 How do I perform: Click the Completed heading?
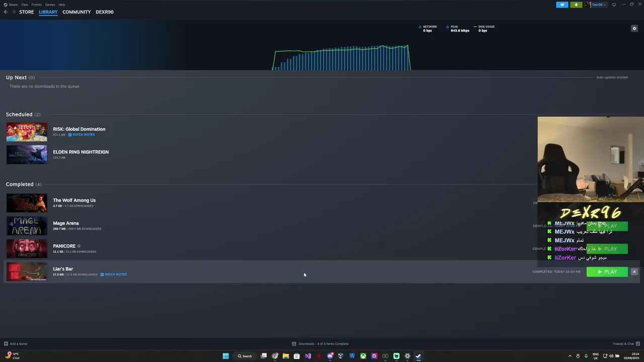click(20, 185)
